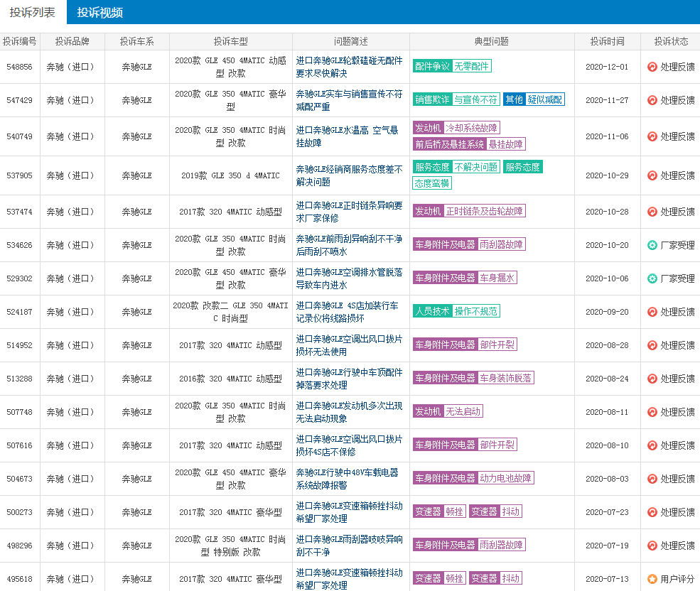This screenshot has height=591, width=700.
Task: Select complaint number 548856
Action: (x=19, y=67)
